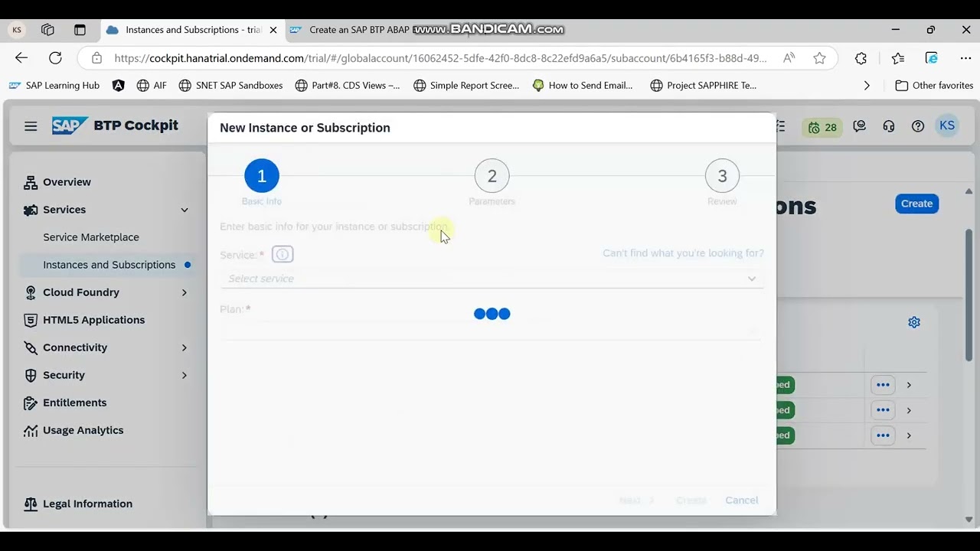The height and width of the screenshot is (551, 980).
Task: Go back in browser history
Action: click(x=21, y=58)
